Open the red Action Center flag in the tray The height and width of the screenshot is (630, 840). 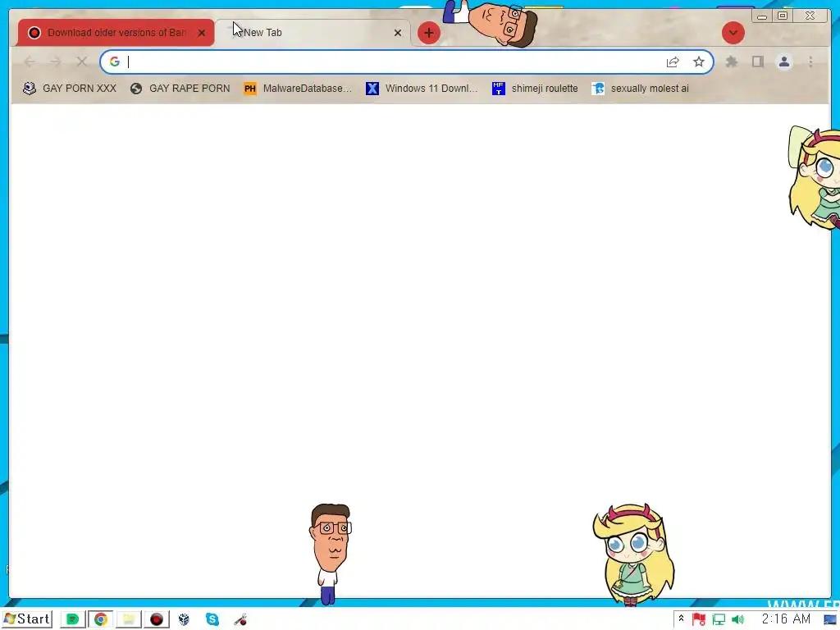699,620
